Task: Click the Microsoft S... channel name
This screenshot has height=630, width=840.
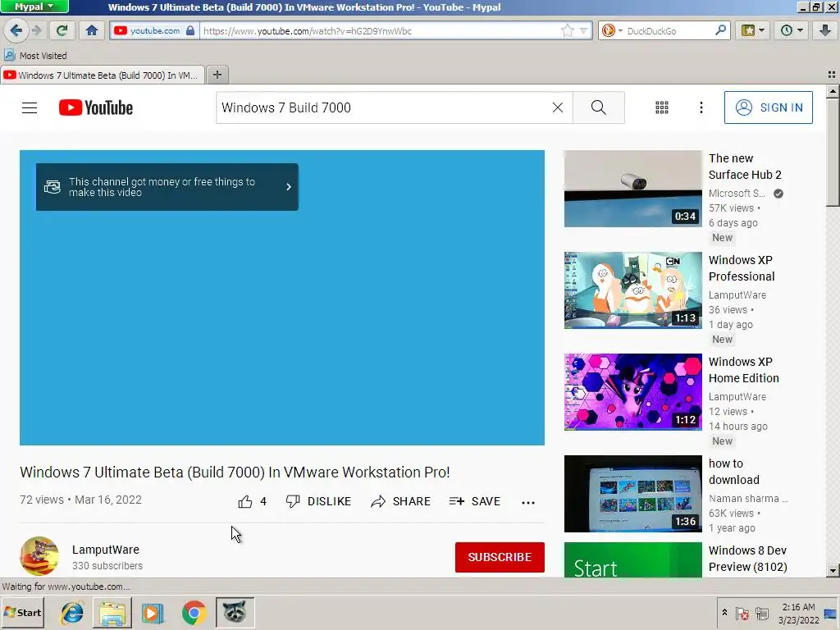Action: click(737, 194)
